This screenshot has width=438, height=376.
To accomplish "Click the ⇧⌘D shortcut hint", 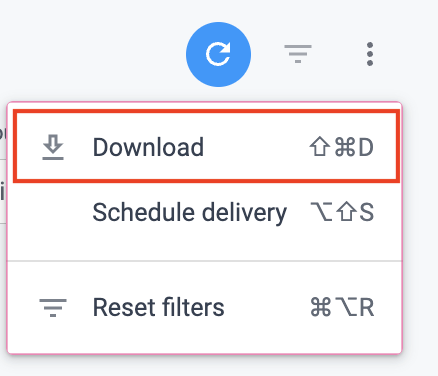I will [342, 147].
